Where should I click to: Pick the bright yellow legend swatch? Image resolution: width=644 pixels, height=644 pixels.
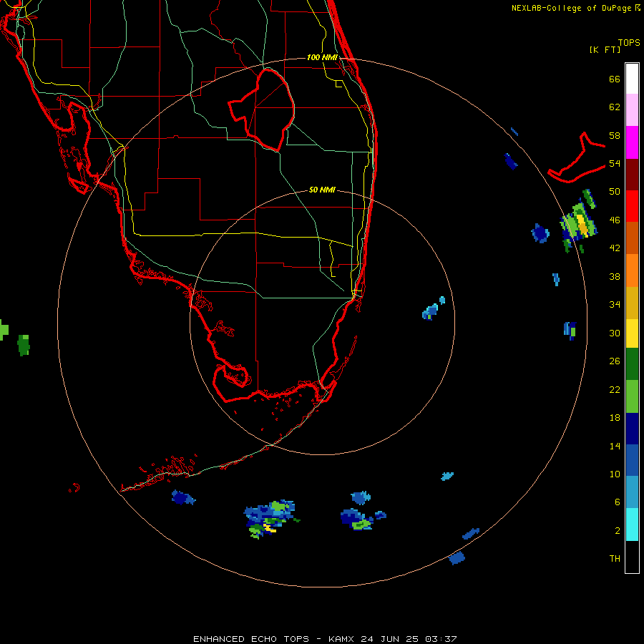tap(632, 333)
